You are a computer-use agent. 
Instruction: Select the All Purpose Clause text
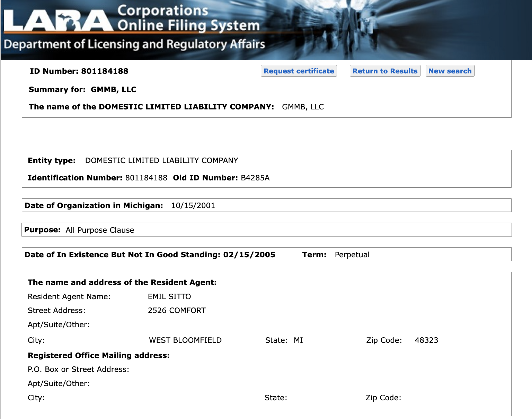click(100, 230)
